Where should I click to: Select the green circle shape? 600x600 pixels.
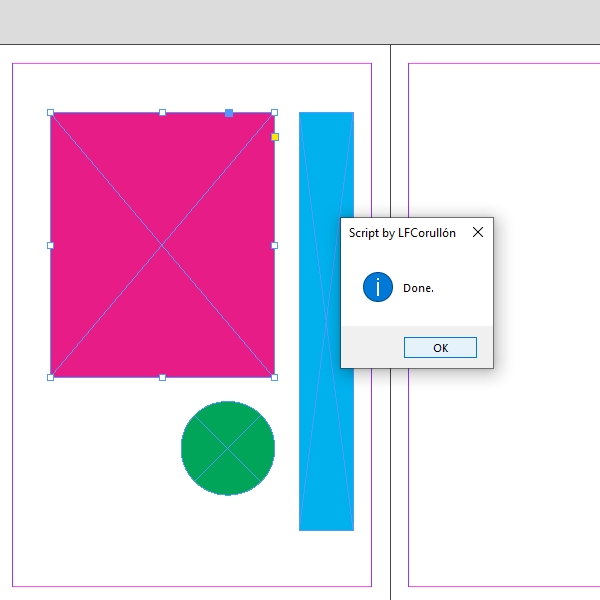[228, 448]
